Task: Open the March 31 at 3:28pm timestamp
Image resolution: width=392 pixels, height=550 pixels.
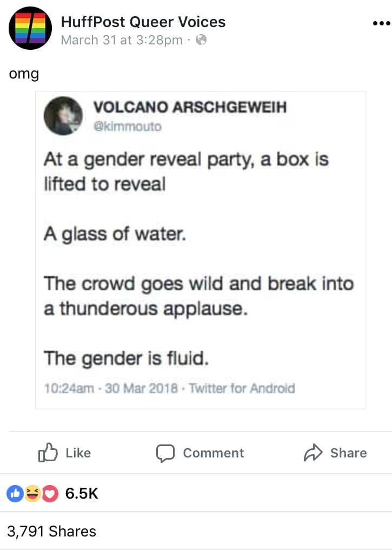Action: [x=122, y=40]
